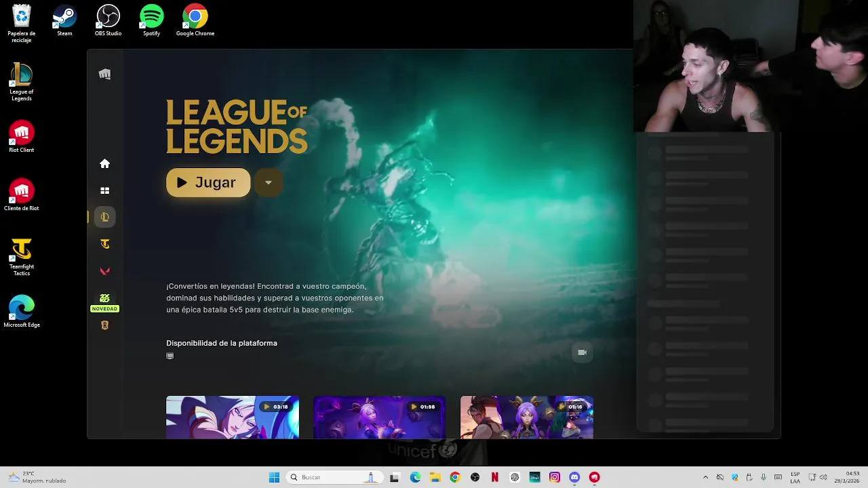Open the all games grid view in sidebar
868x488 pixels.
104,190
